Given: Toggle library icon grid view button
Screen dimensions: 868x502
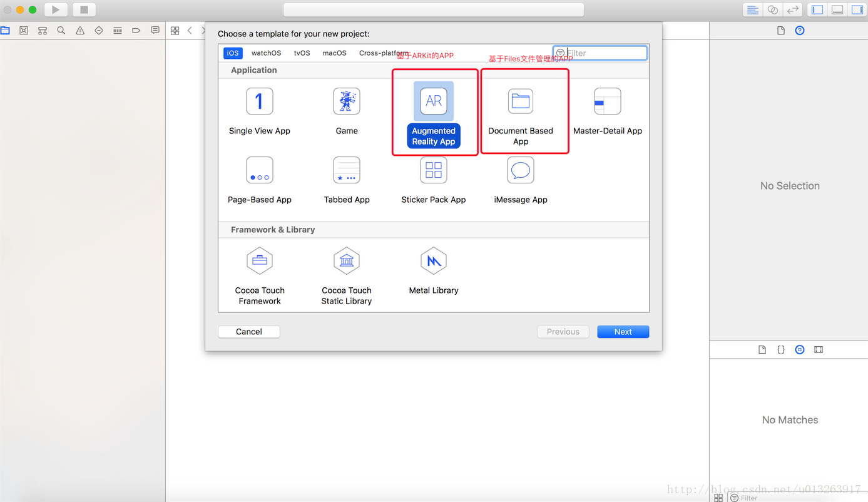Looking at the screenshot, I should (718, 498).
